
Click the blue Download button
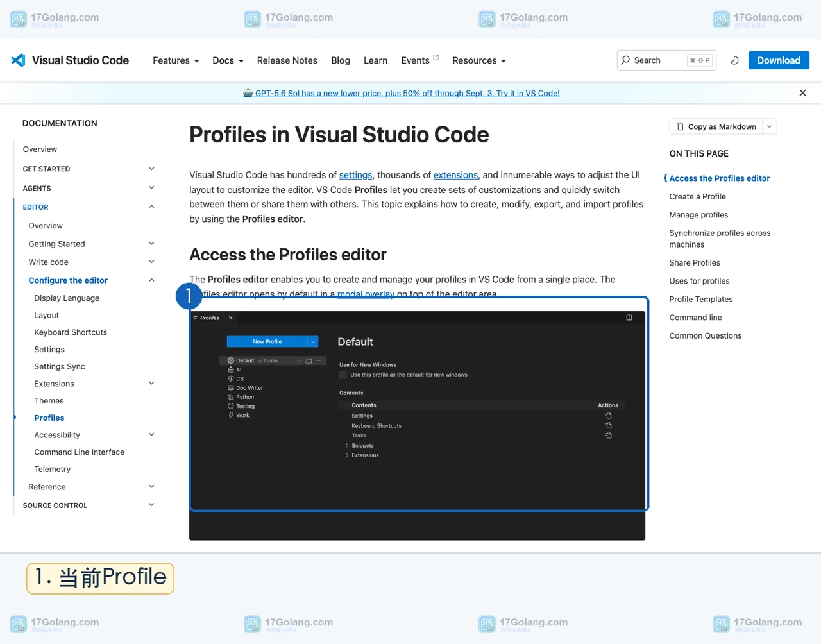tap(779, 60)
